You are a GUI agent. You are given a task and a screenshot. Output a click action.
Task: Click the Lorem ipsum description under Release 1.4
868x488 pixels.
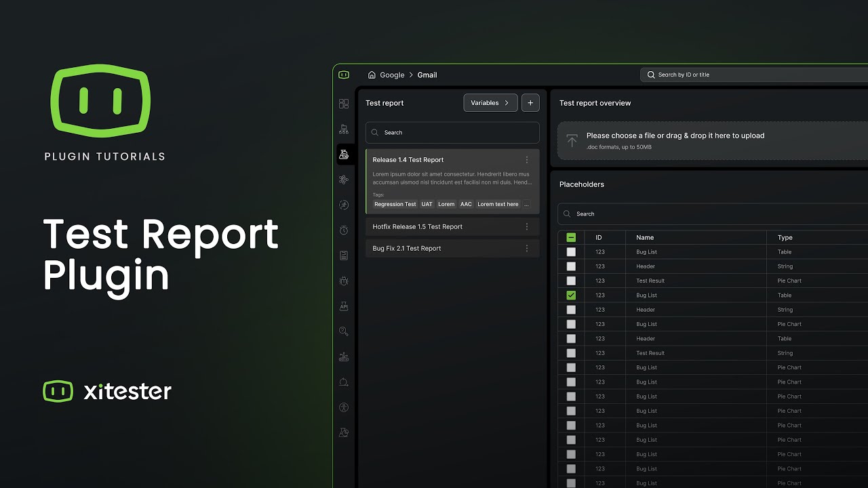(x=452, y=178)
